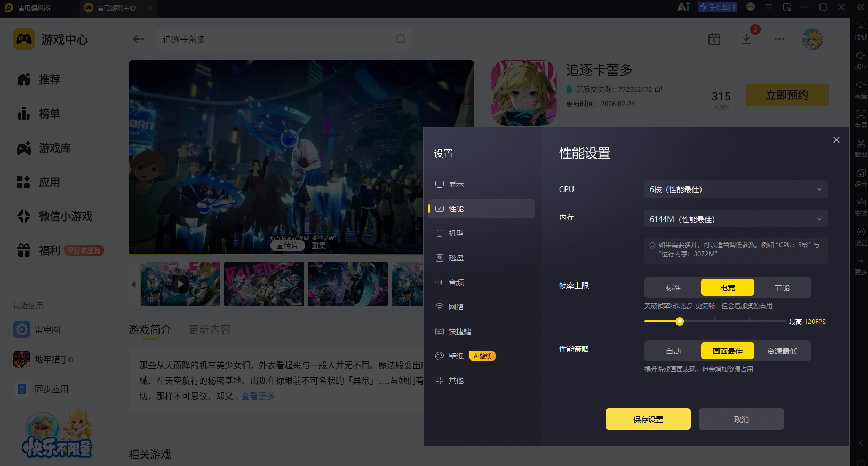Screen dimensions: 868x466
Task: Click the search magnifier icon
Action: pos(401,39)
